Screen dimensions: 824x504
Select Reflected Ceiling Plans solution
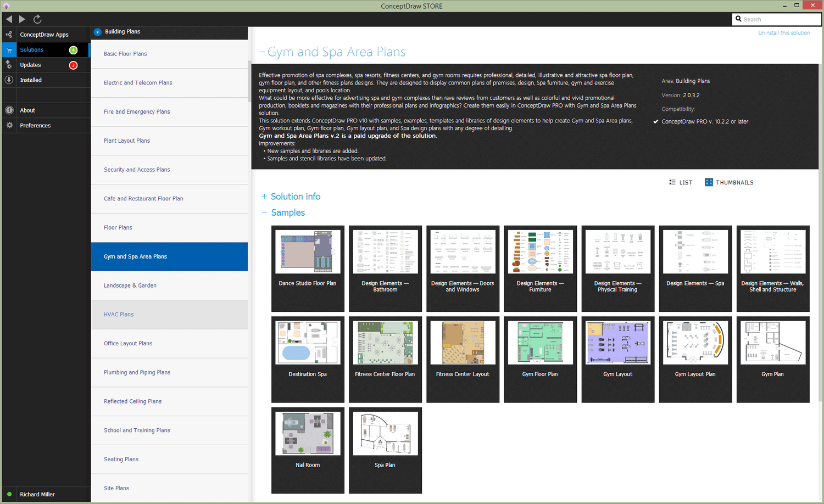click(x=169, y=401)
